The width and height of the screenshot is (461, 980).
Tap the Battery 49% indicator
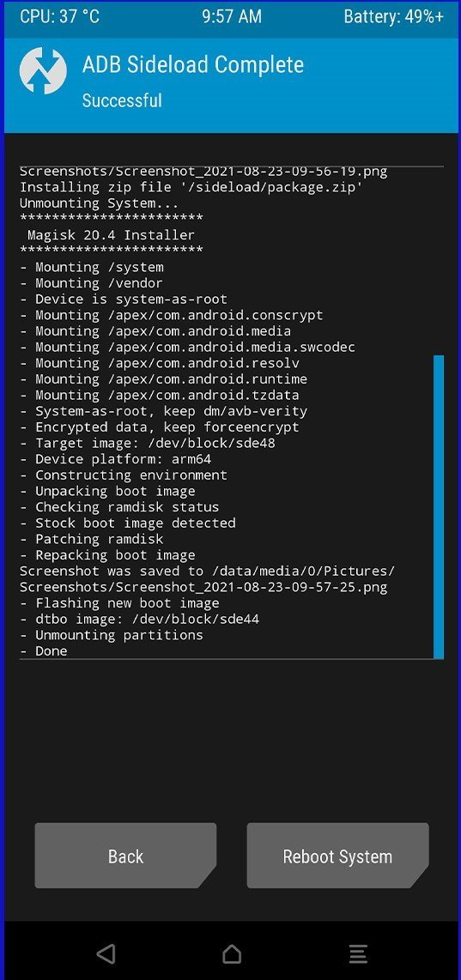click(393, 16)
